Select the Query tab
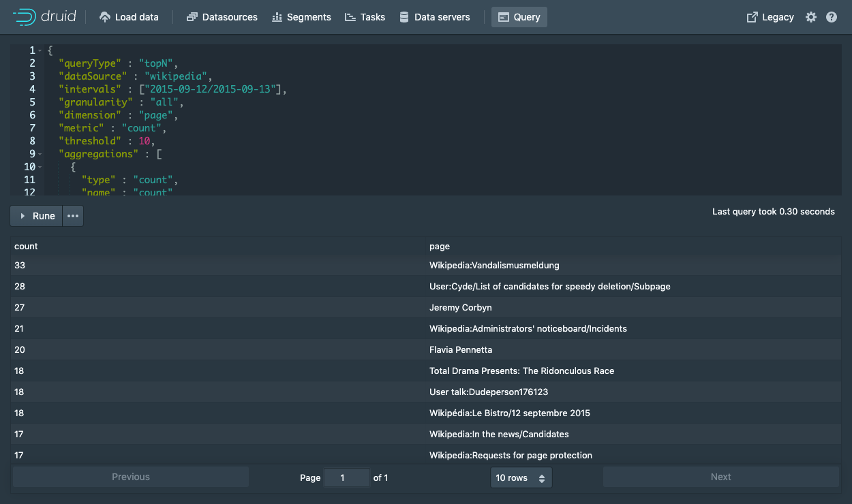This screenshot has height=504, width=852. [x=519, y=17]
